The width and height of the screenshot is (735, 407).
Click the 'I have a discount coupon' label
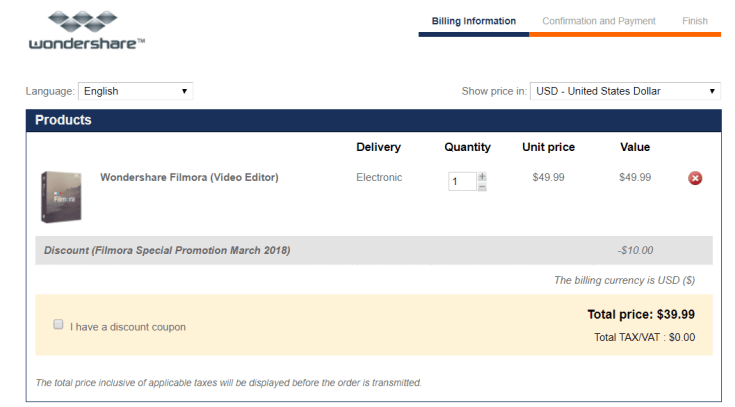coord(128,327)
